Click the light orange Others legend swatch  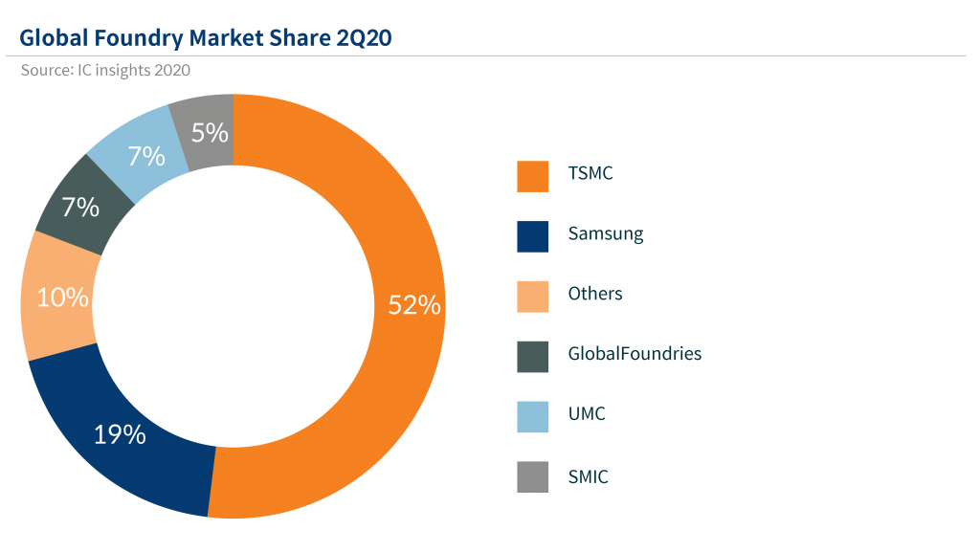click(x=532, y=297)
